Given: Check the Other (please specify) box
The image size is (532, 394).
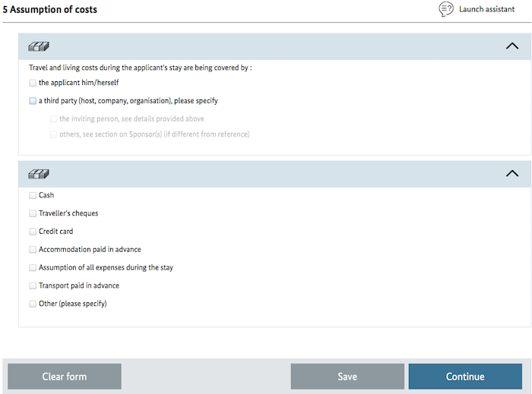Looking at the screenshot, I should click(x=33, y=304).
